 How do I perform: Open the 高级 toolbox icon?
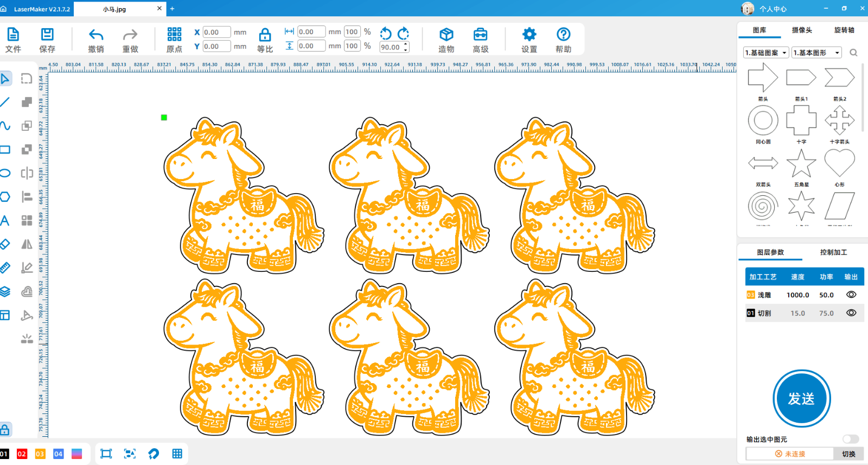(480, 35)
